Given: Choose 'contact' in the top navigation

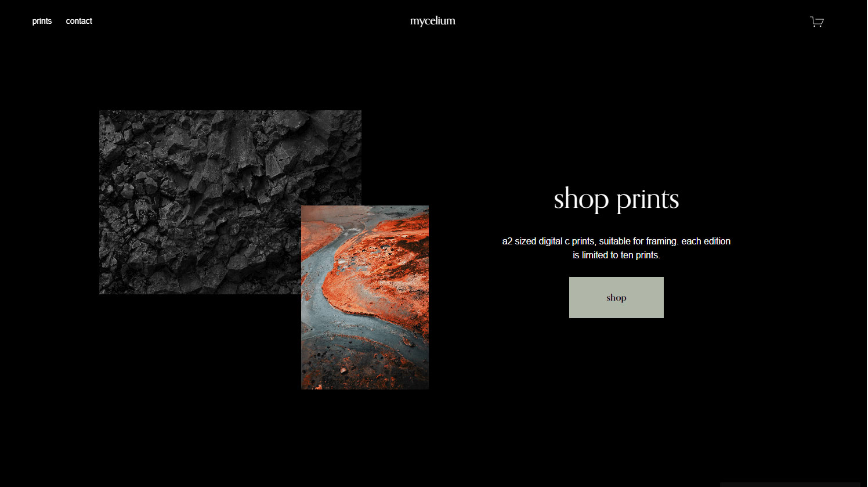Looking at the screenshot, I should [x=79, y=21].
